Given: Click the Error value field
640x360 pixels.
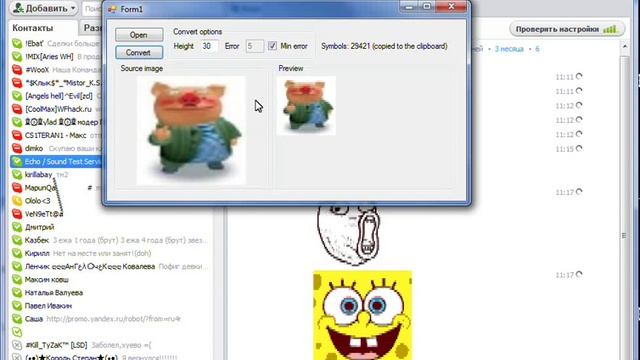Looking at the screenshot, I should coord(254,46).
